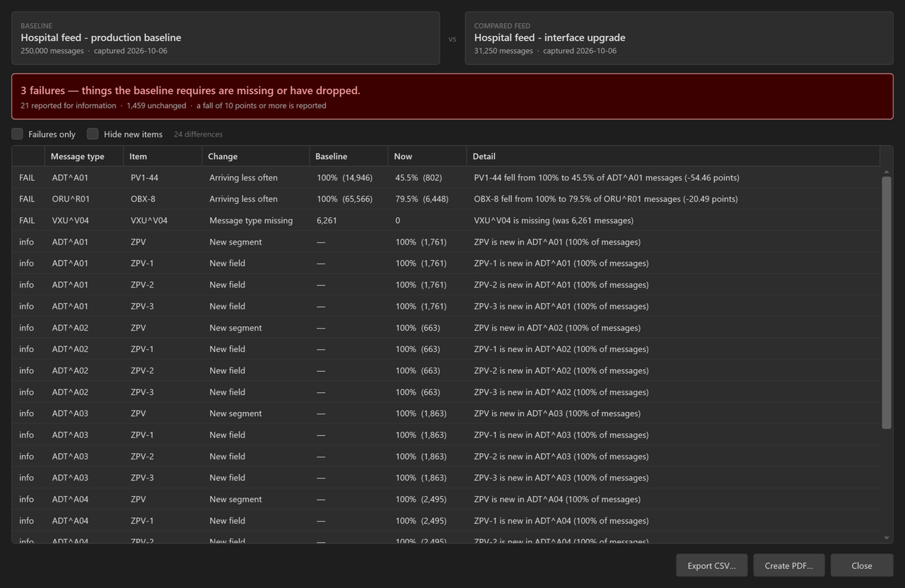Click detail 'ZPV is new in ADT^A03'
The image size is (905, 588).
[x=557, y=413]
